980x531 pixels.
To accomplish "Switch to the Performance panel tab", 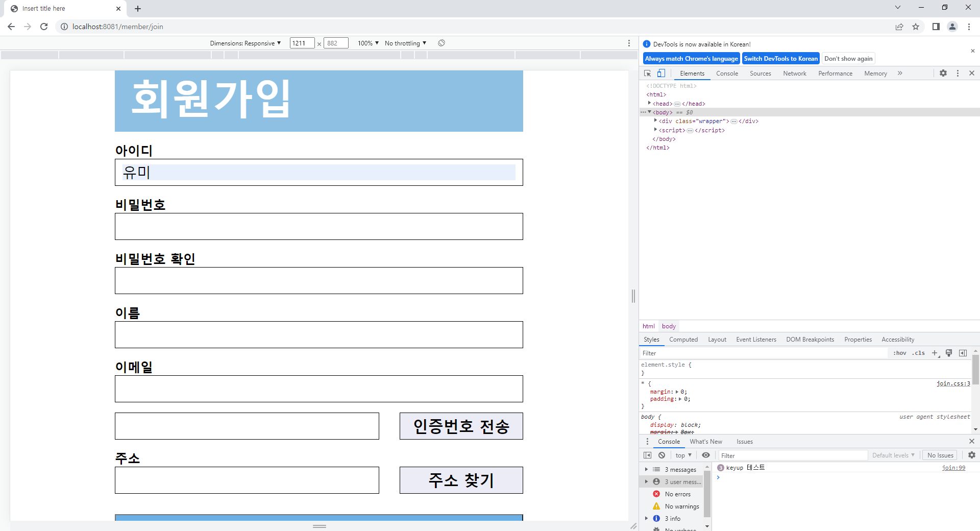I will click(x=835, y=74).
